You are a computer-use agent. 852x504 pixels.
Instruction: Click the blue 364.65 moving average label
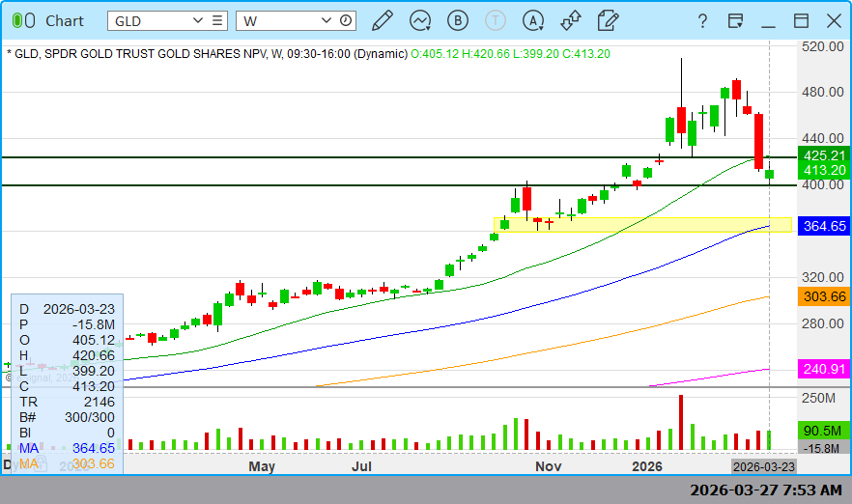point(824,226)
